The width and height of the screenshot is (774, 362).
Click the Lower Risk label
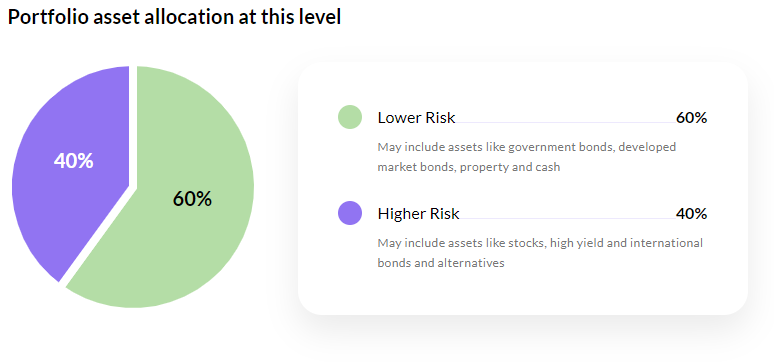click(x=416, y=118)
